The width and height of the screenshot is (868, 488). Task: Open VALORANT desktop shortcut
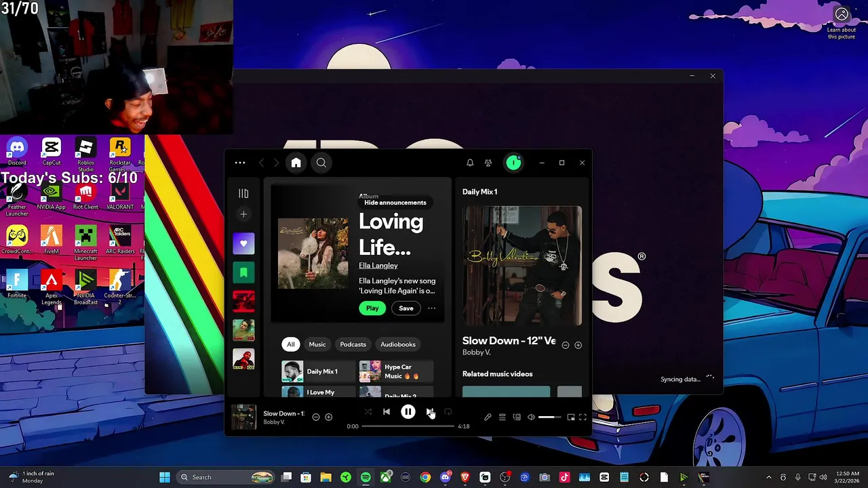tap(120, 197)
